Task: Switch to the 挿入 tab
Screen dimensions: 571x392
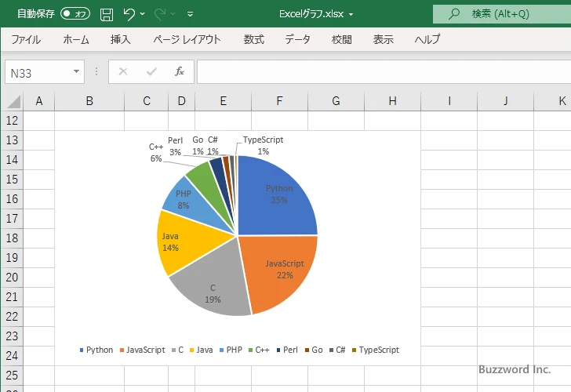Action: coord(121,39)
